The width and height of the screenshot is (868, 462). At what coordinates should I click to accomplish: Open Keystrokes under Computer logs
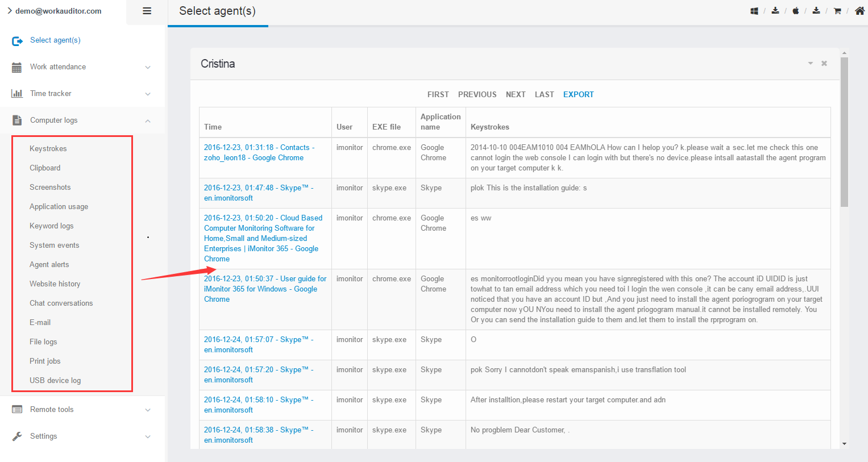pos(48,149)
